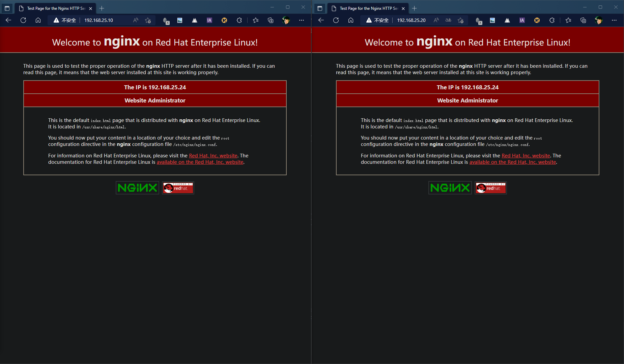Click translate icon in right window
624x364 pixels.
pyautogui.click(x=448, y=20)
